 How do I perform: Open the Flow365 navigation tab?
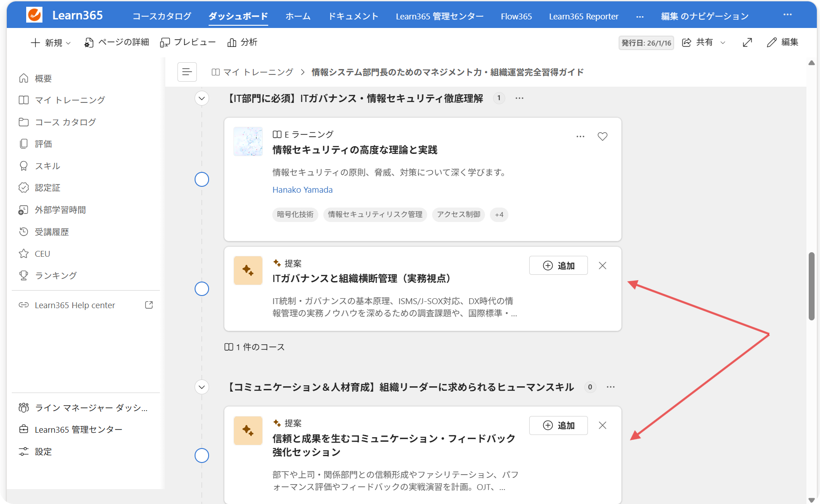click(x=516, y=16)
